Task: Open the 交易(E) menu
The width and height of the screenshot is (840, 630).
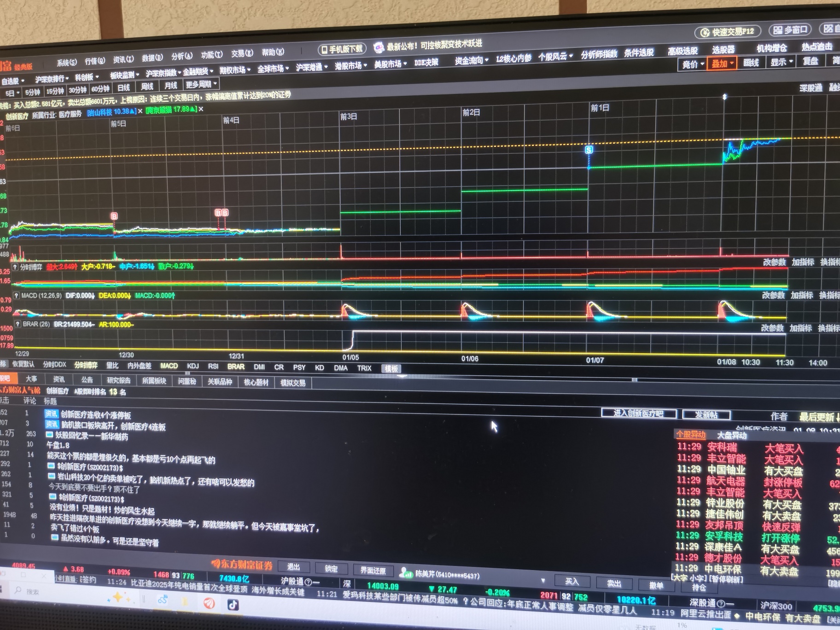Action: [x=242, y=54]
